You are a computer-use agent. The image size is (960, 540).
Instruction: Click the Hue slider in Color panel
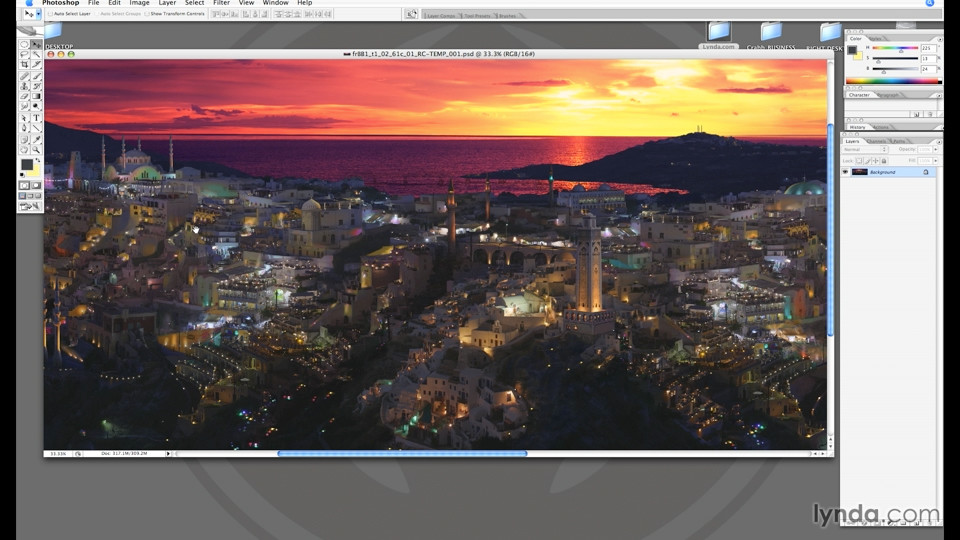point(895,48)
